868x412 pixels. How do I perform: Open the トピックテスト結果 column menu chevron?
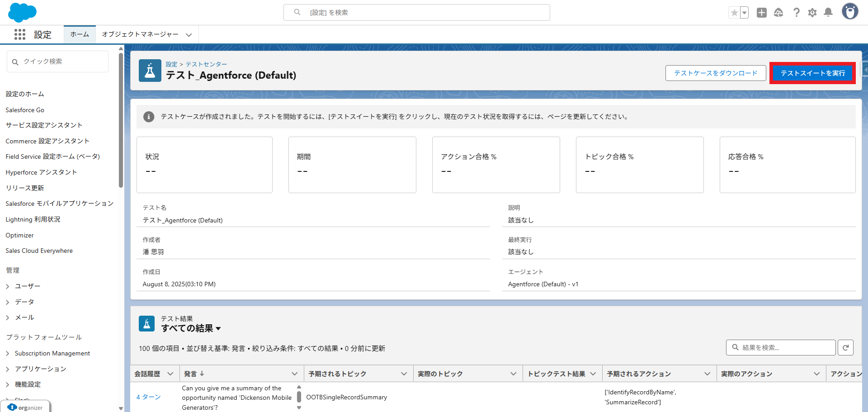[593, 374]
